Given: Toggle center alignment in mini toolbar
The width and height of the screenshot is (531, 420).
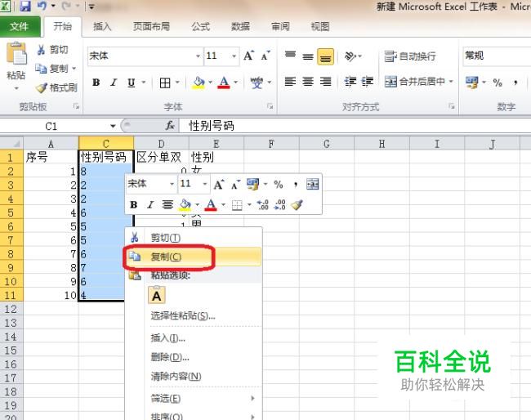Looking at the screenshot, I should tap(167, 204).
